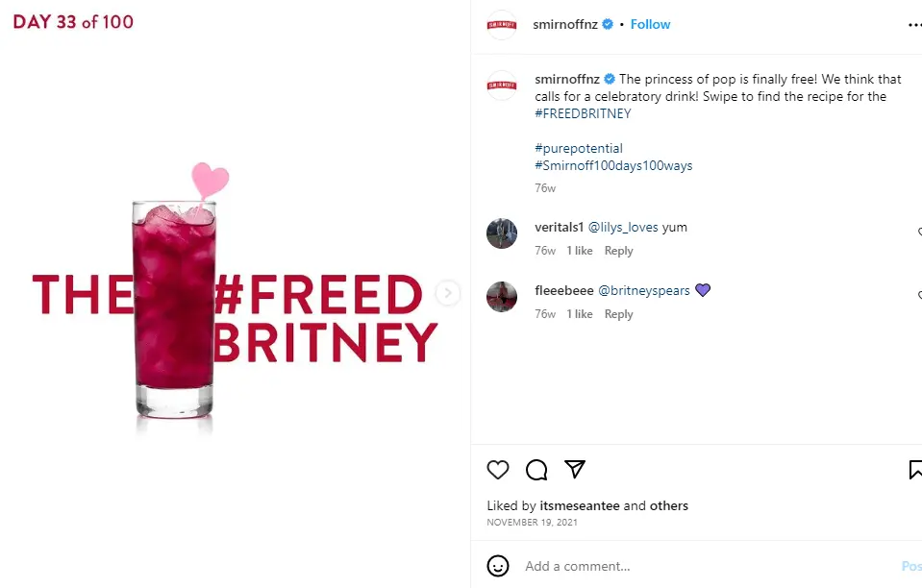Open the emoji picker in the comment bar
This screenshot has width=922, height=588.
pyautogui.click(x=497, y=566)
